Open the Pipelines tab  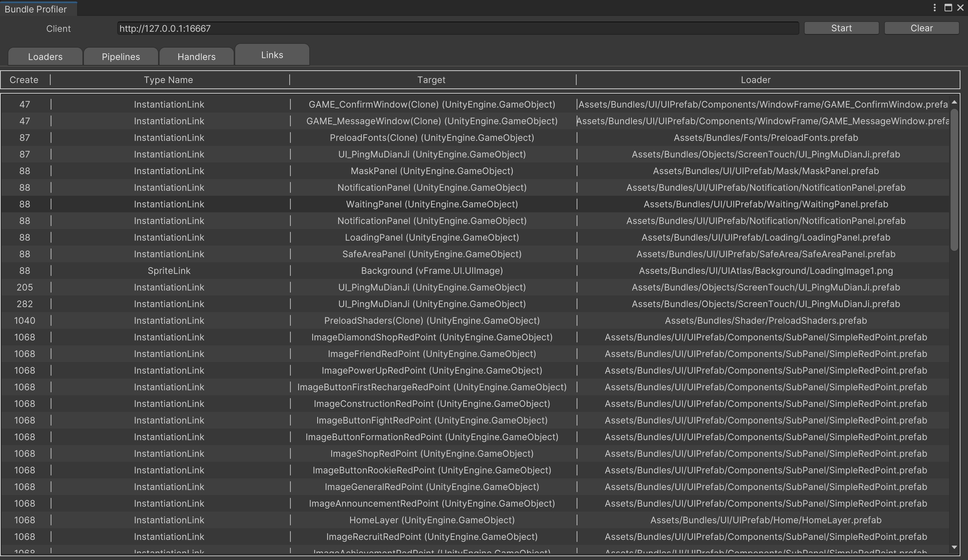[x=121, y=57]
